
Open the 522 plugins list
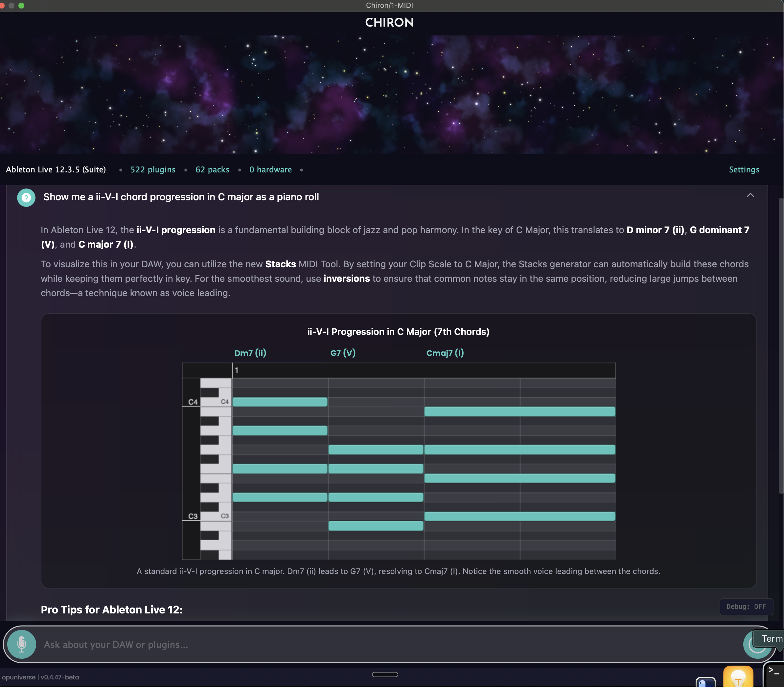(x=153, y=169)
